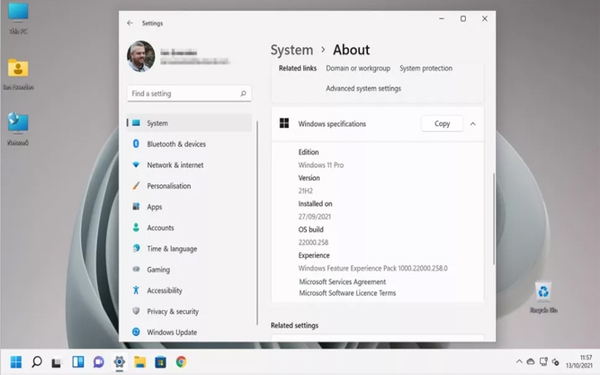Open the taskbar clock and date
600x375 pixels.
click(579, 362)
